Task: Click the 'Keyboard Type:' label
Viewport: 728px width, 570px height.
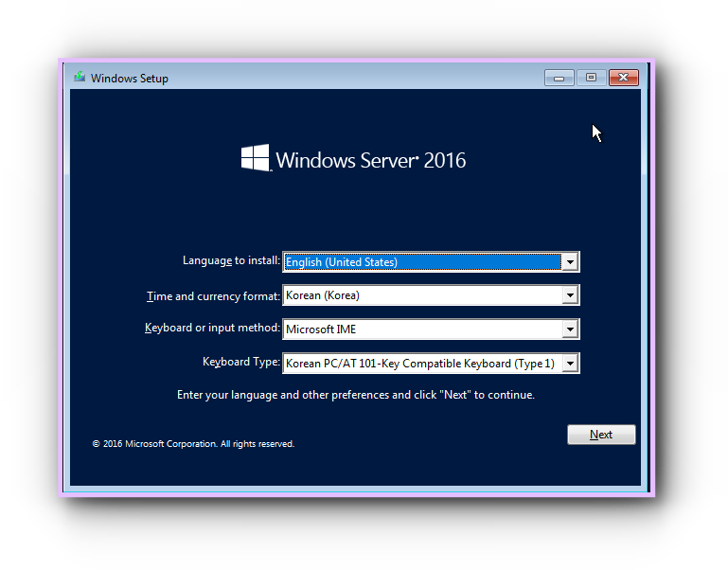Action: pos(241,362)
